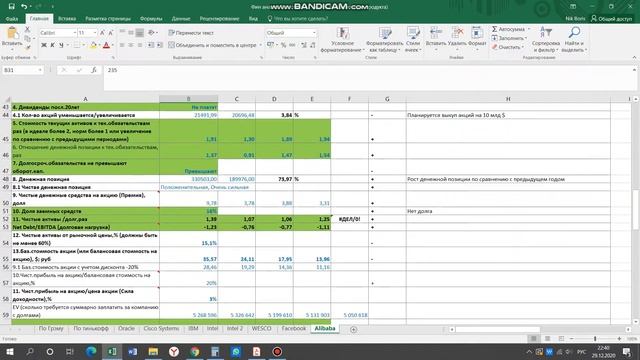Open the Oracle sheet tab

(x=126, y=329)
